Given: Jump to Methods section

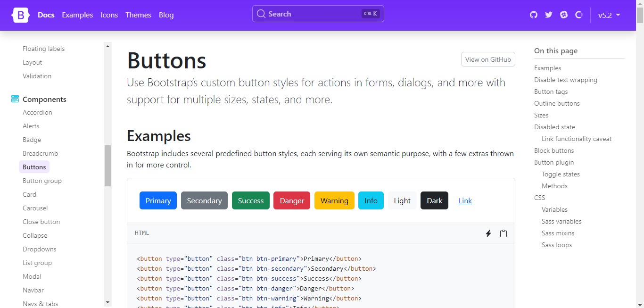Looking at the screenshot, I should [554, 186].
